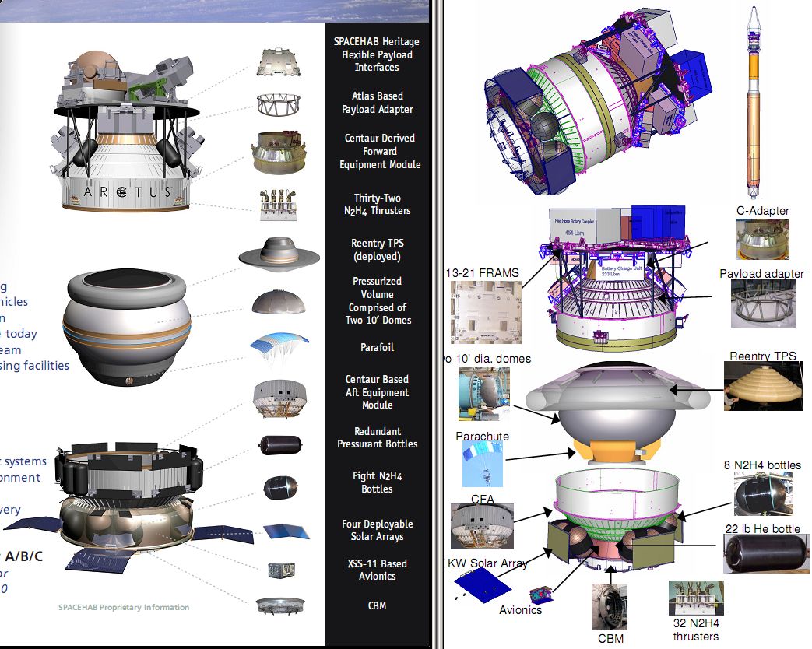Select the rocket launch vehicle illustration
812x649 pixels.
754,101
